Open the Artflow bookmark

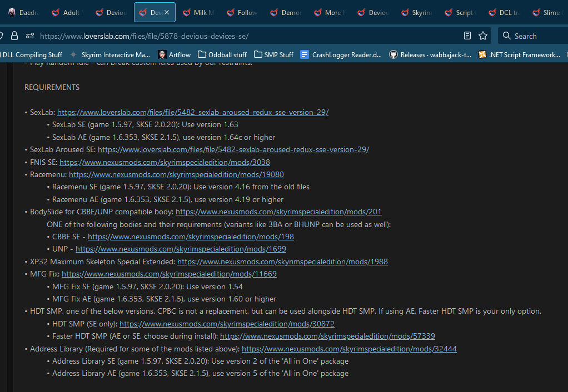pos(175,54)
